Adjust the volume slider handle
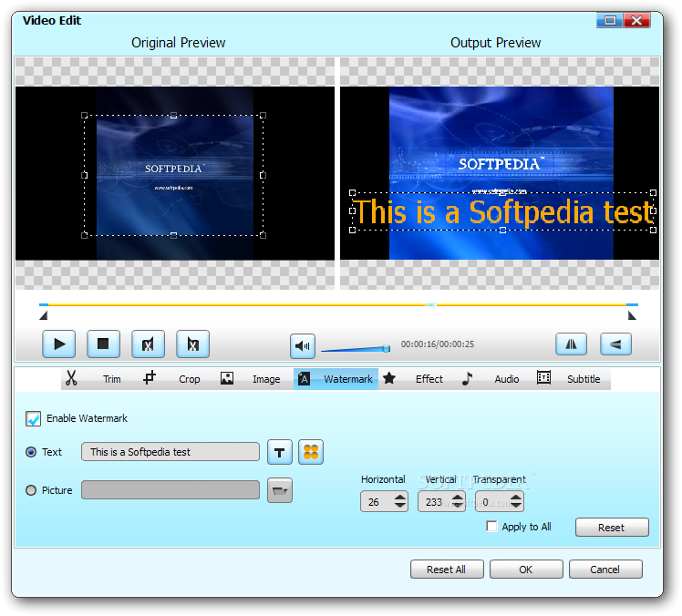This screenshot has height=616, width=682. point(386,348)
